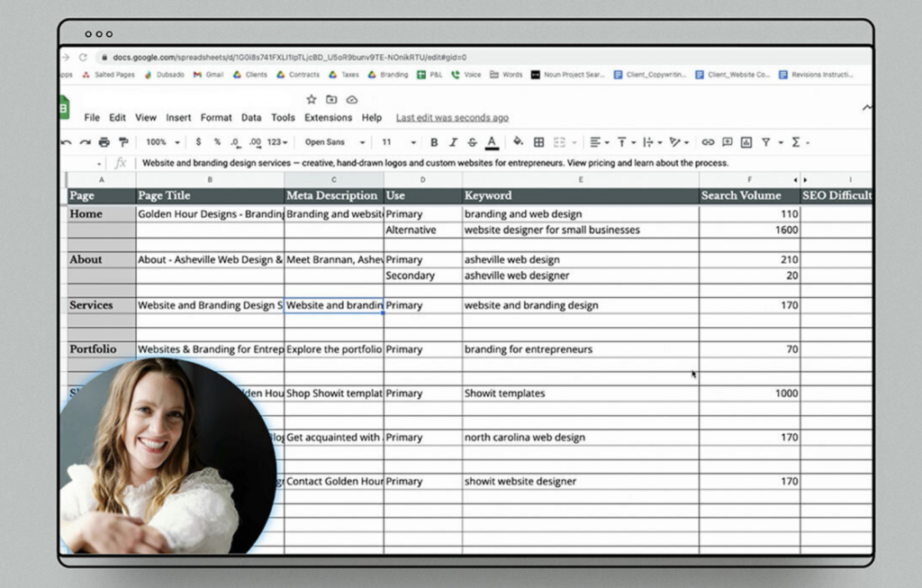Screen dimensions: 922x588
Task: Open the File menu
Action: click(92, 118)
